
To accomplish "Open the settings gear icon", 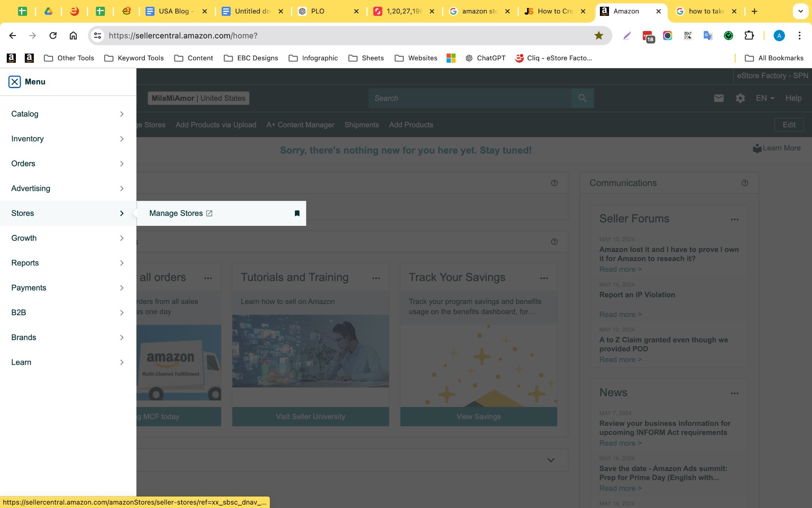I will pos(740,98).
